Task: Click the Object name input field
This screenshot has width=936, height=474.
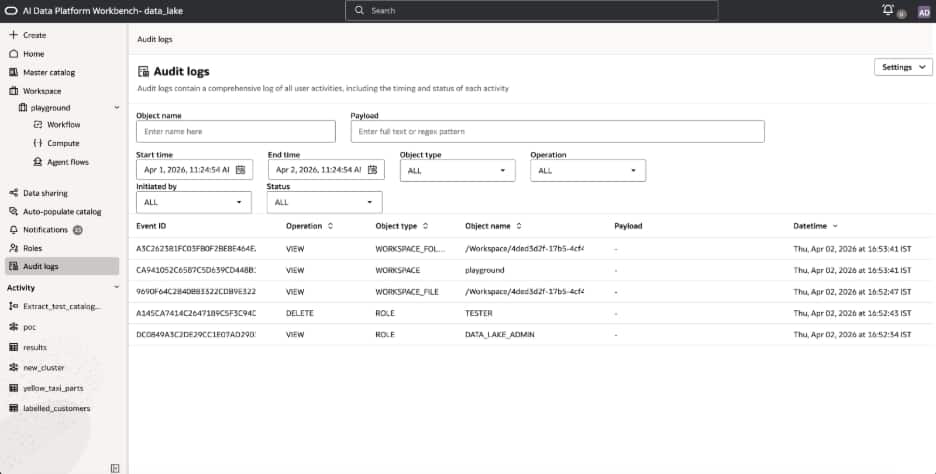Action: pos(235,131)
